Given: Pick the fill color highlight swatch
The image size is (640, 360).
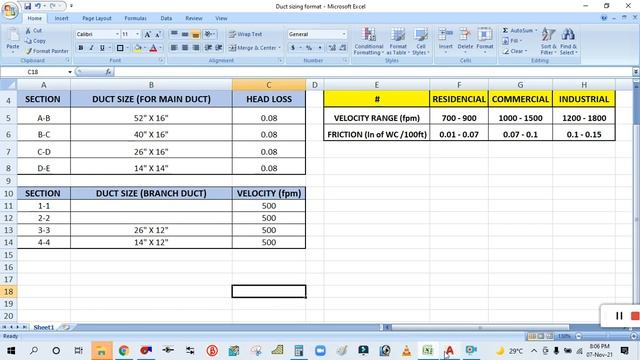Looking at the screenshot, I should (x=138, y=48).
